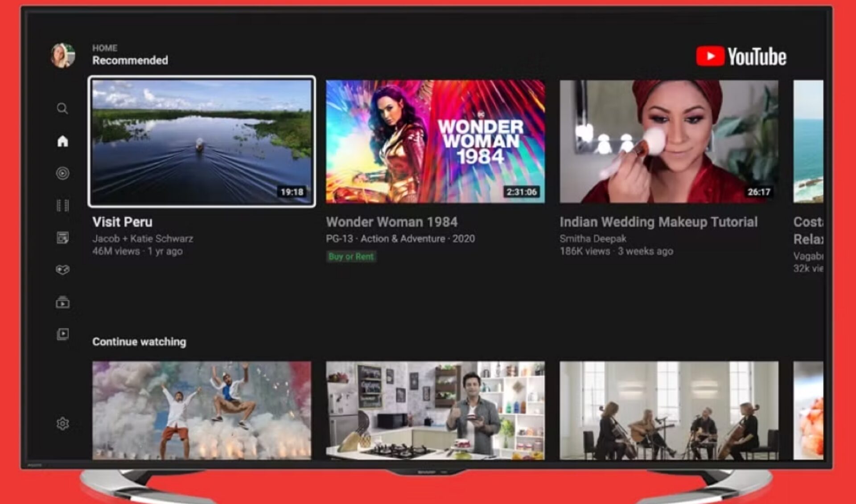Select the Home icon in the sidebar
Screen dimensions: 856x504
62,140
